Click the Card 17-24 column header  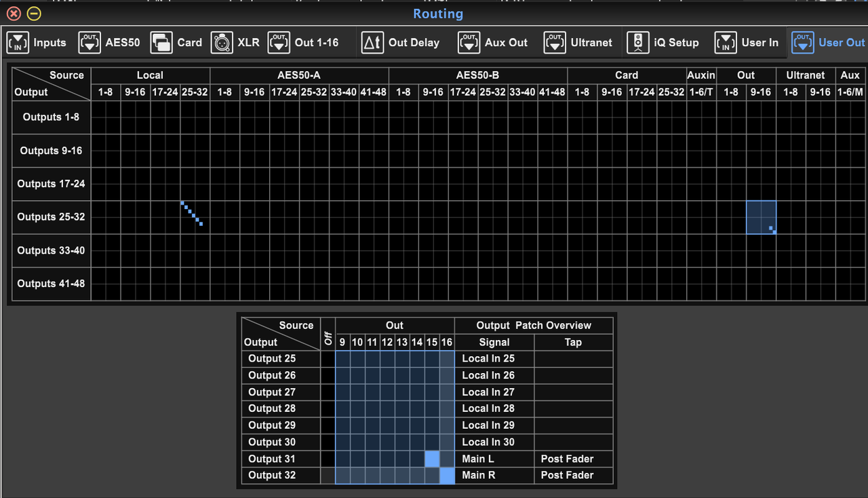[x=642, y=92]
